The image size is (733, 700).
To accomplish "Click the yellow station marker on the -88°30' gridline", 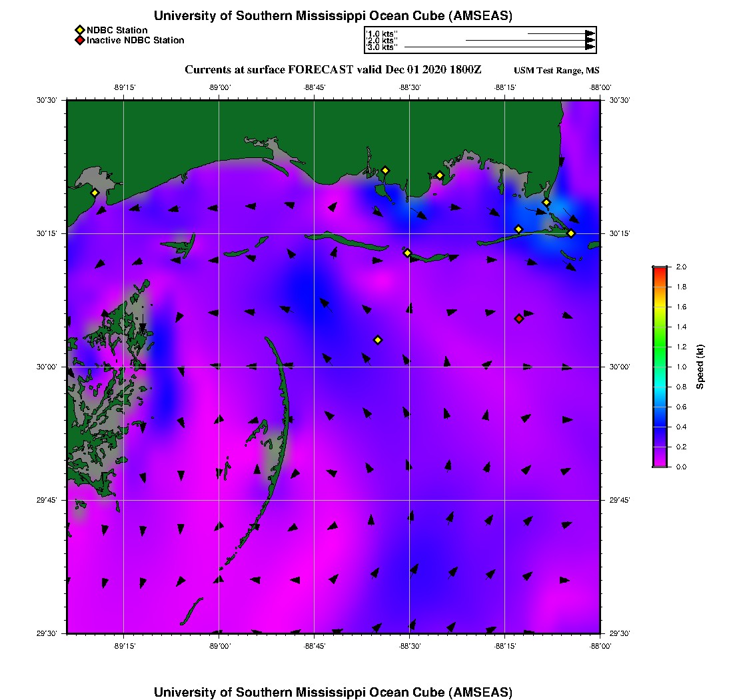I will pyautogui.click(x=407, y=253).
